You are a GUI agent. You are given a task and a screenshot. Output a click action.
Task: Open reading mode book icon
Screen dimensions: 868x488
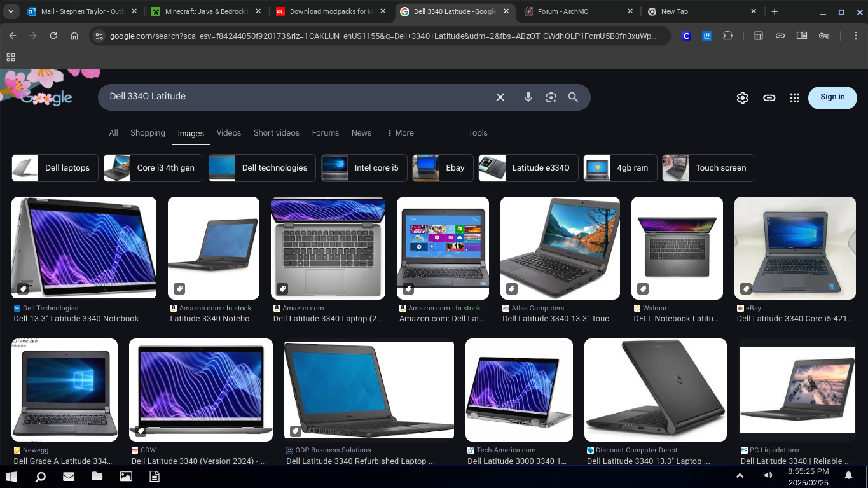802,36
